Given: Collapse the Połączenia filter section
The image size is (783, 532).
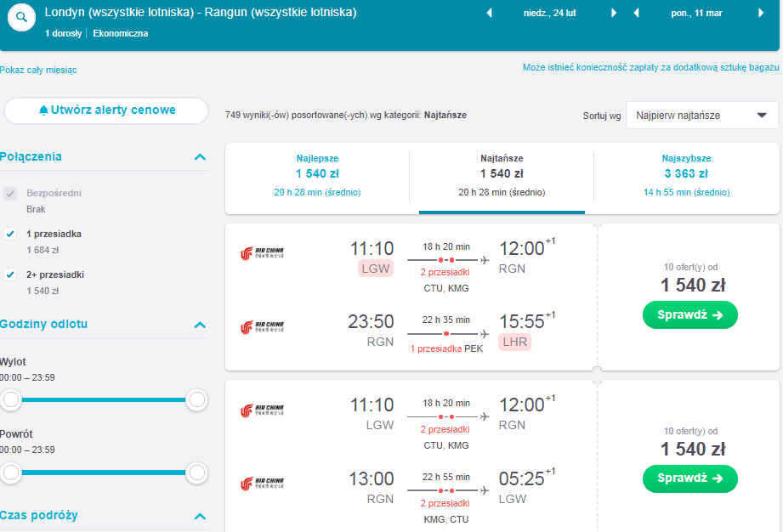Looking at the screenshot, I should point(200,157).
